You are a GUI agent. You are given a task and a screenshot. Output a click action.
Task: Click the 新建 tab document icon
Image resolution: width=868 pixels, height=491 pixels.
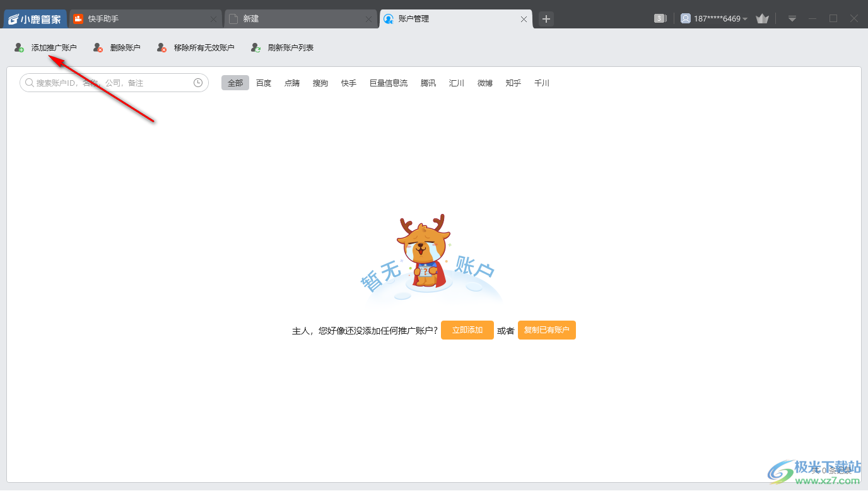233,19
